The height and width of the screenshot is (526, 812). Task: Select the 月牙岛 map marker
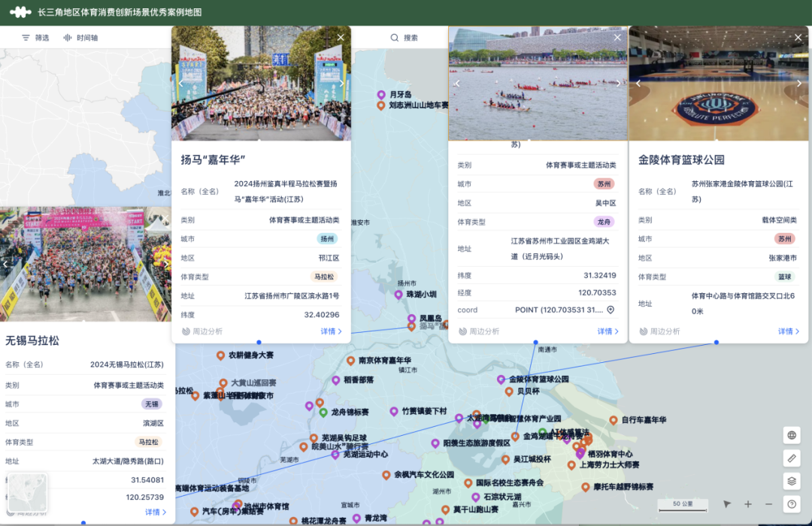381,95
